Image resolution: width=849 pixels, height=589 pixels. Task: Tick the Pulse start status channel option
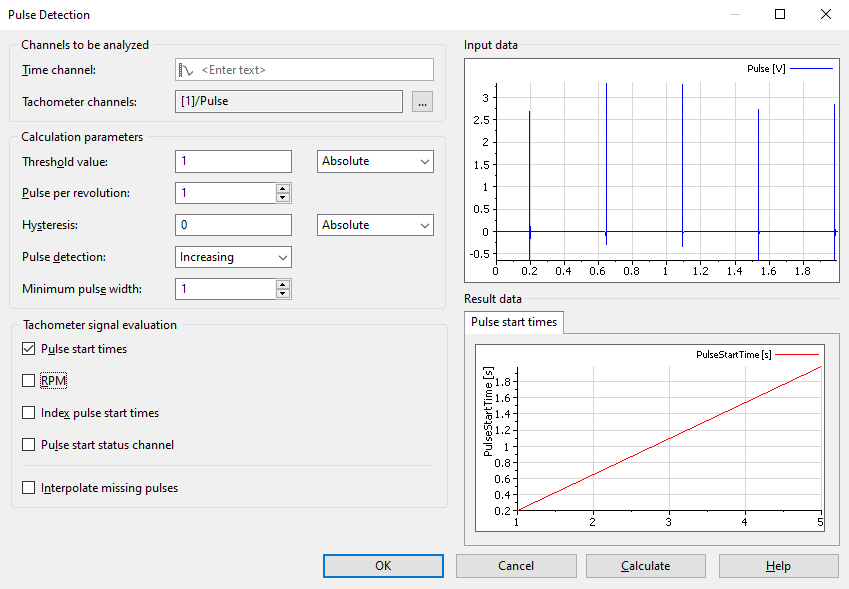coord(28,445)
